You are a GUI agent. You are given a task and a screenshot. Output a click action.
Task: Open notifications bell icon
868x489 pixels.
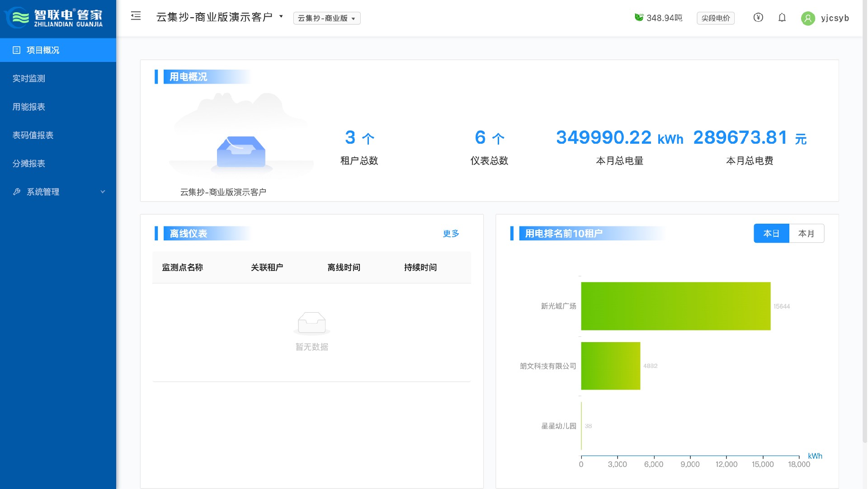(x=782, y=18)
